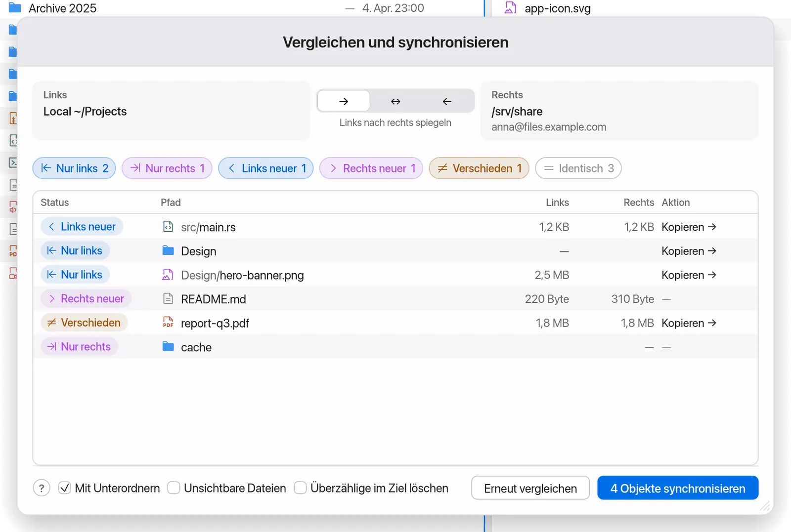Viewport: 791px width, 532px height.
Task: Select mirror right-to-left direction arrow
Action: click(x=447, y=101)
